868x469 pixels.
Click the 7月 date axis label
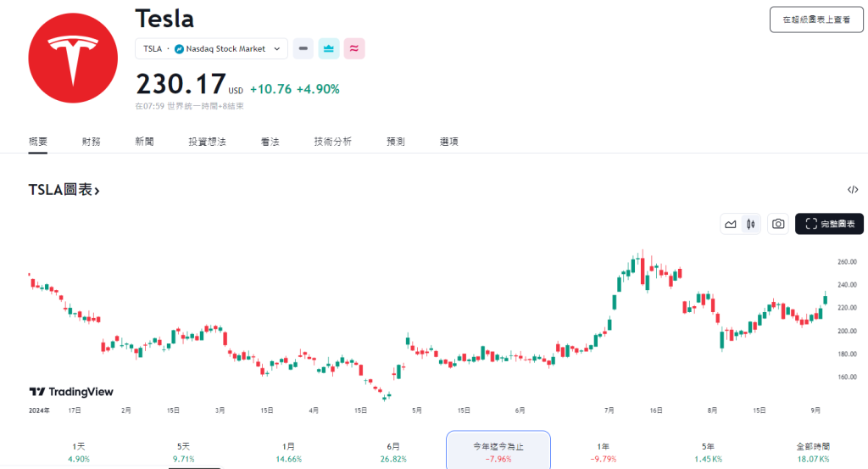click(609, 410)
